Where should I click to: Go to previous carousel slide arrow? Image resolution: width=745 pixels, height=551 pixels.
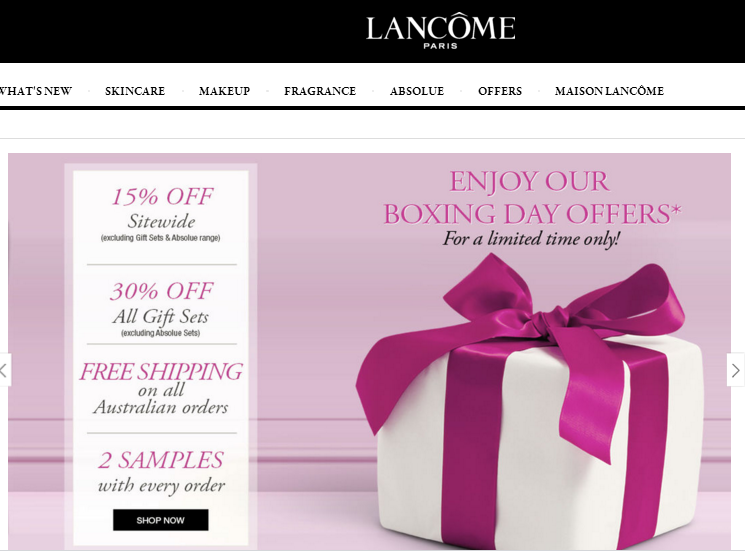point(4,370)
